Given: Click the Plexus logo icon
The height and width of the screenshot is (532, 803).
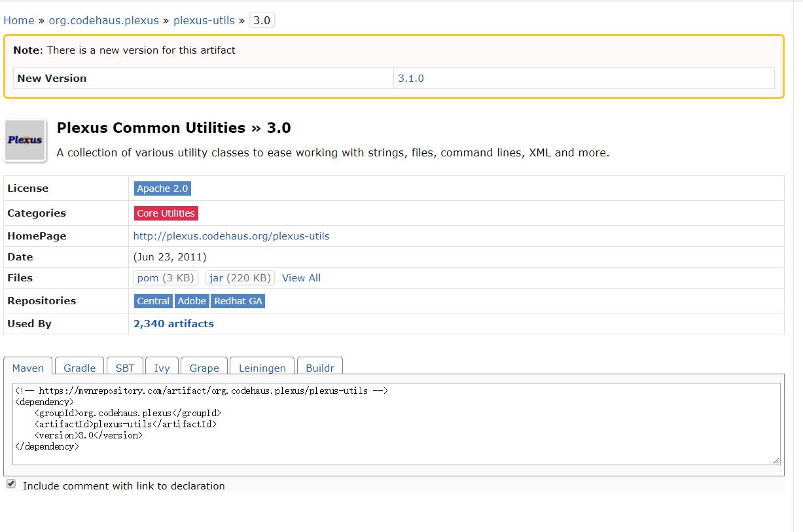Looking at the screenshot, I should click(x=26, y=140).
